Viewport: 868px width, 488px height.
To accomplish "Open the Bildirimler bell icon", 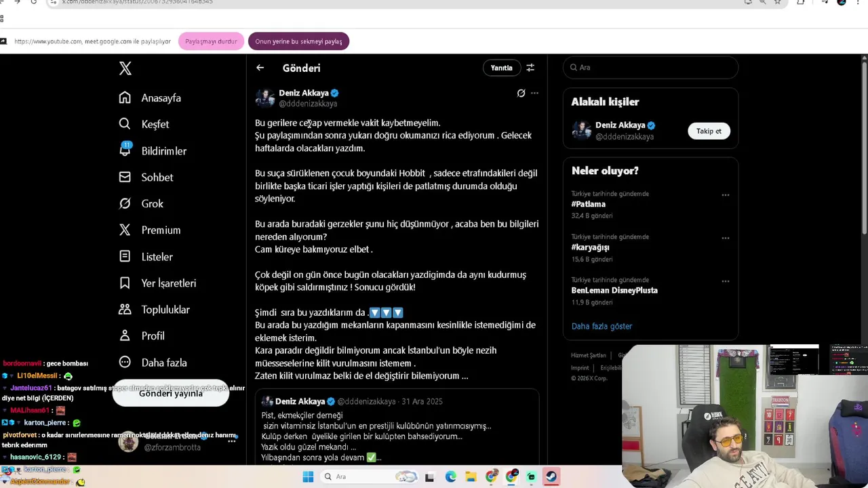I will click(x=125, y=150).
